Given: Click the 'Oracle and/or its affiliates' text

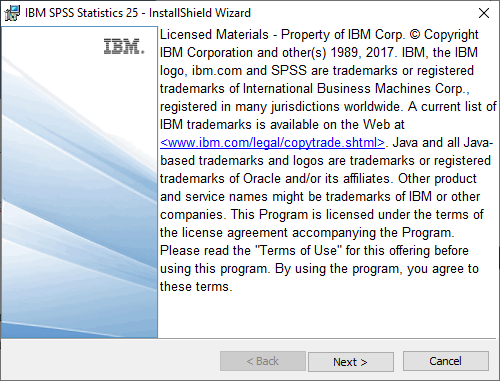Looking at the screenshot, I should (x=316, y=179).
